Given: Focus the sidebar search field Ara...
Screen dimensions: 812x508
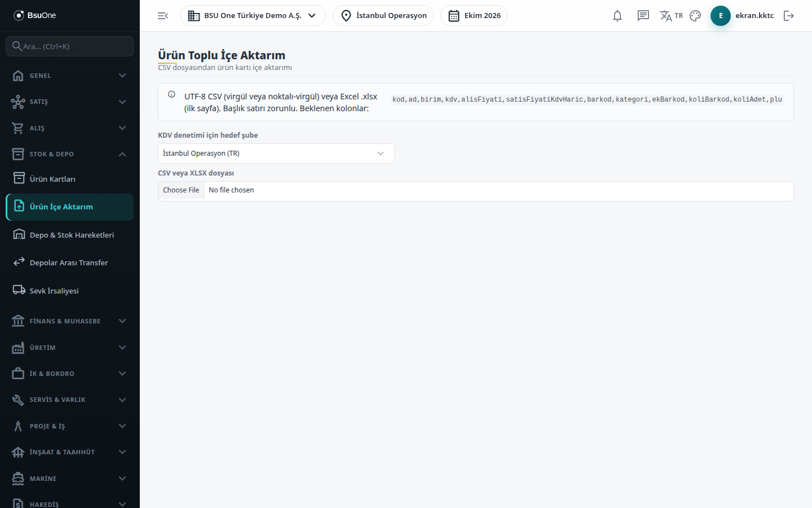Looking at the screenshot, I should (69, 46).
